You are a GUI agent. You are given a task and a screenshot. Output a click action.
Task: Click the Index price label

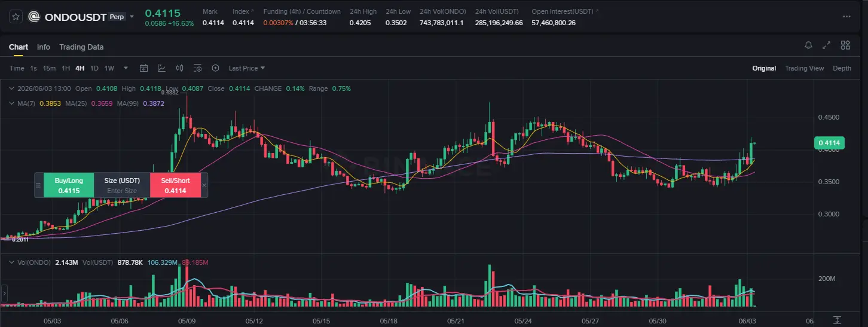tap(241, 11)
